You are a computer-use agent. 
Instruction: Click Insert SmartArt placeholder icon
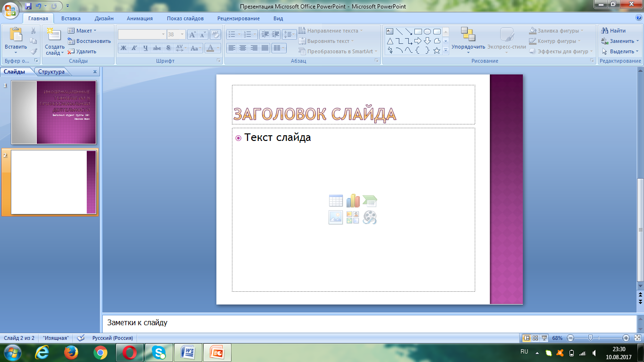(x=370, y=201)
